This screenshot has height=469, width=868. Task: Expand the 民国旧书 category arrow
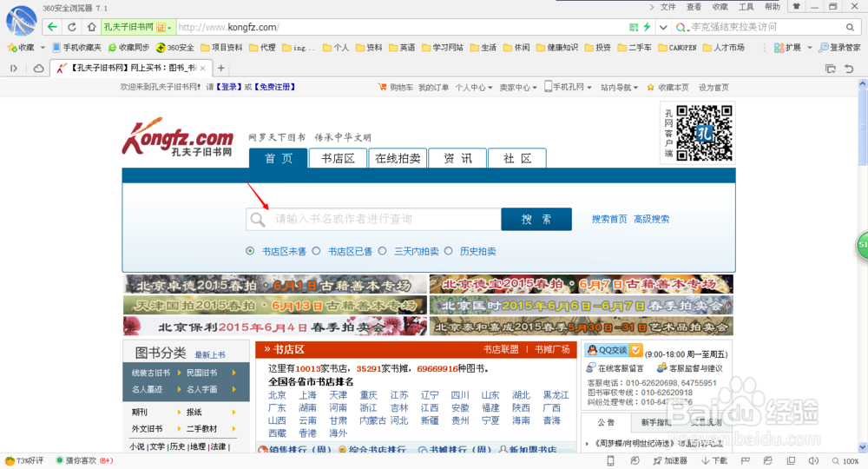click(x=234, y=373)
